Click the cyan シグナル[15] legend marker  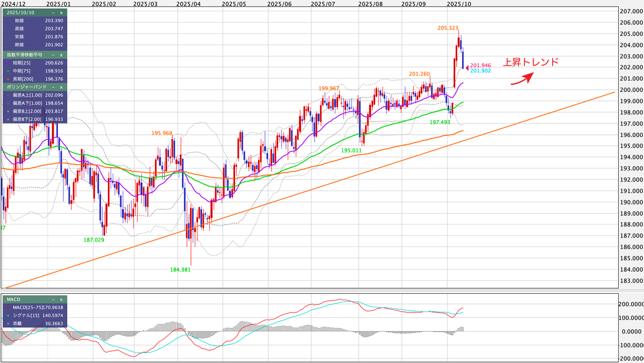coord(8,315)
